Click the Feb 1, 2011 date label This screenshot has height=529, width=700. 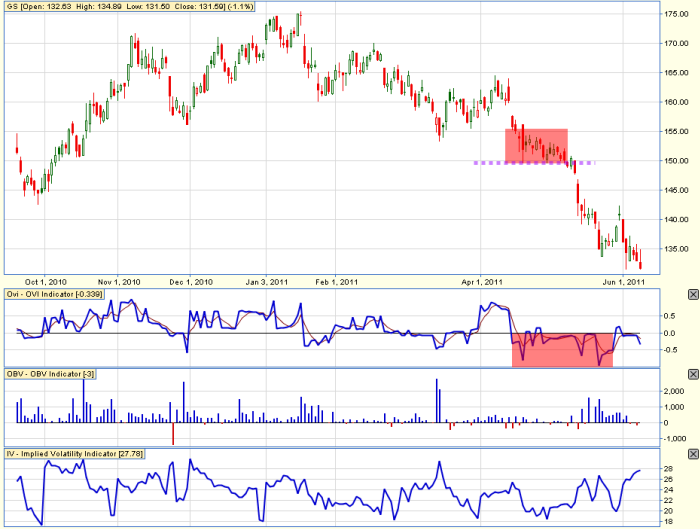(337, 282)
